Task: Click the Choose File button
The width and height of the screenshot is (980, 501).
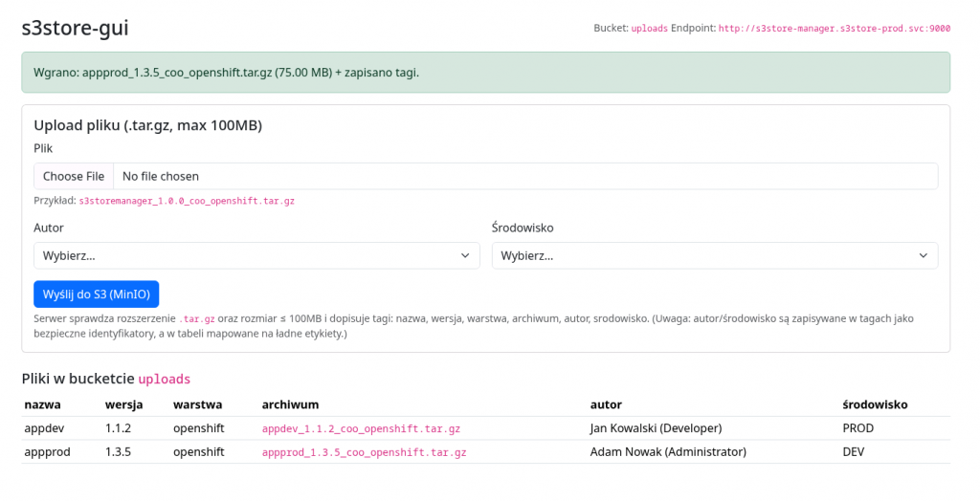Action: pos(74,176)
